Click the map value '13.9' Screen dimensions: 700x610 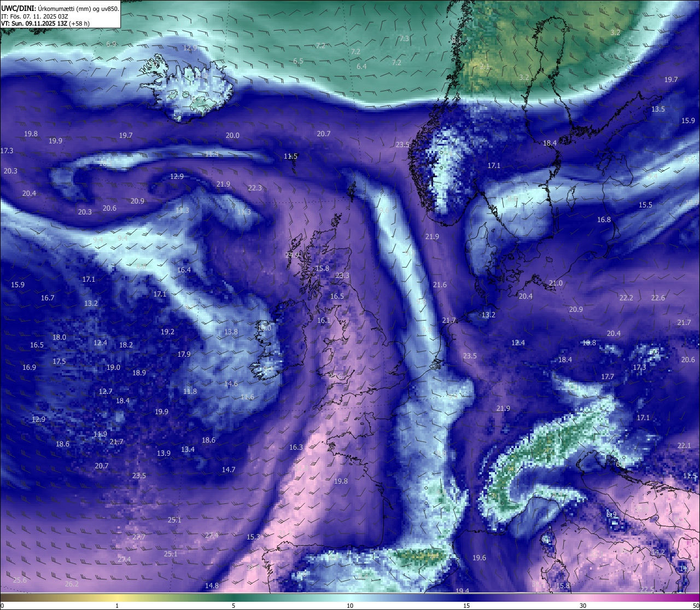pos(164,453)
